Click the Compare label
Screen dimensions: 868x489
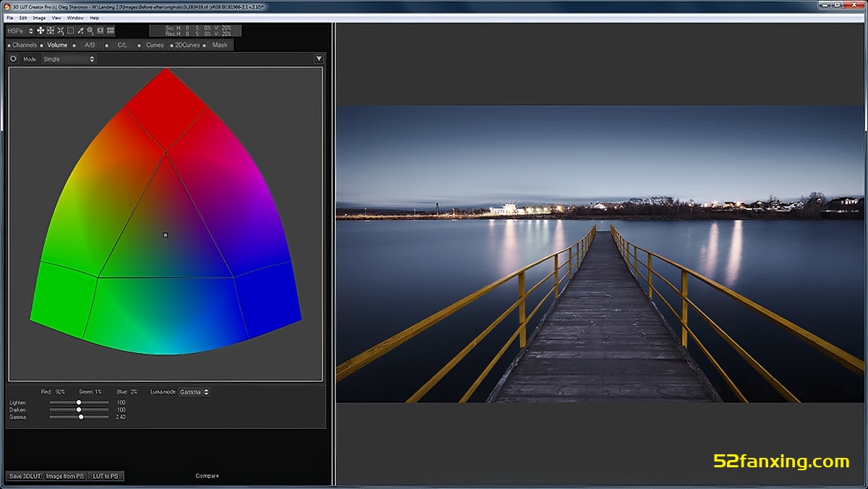207,476
